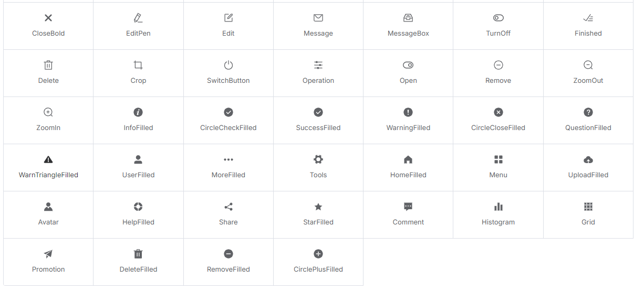Select the WarnTriangleFilled icon
Screen dimensions: 644x290
[x=48, y=159]
